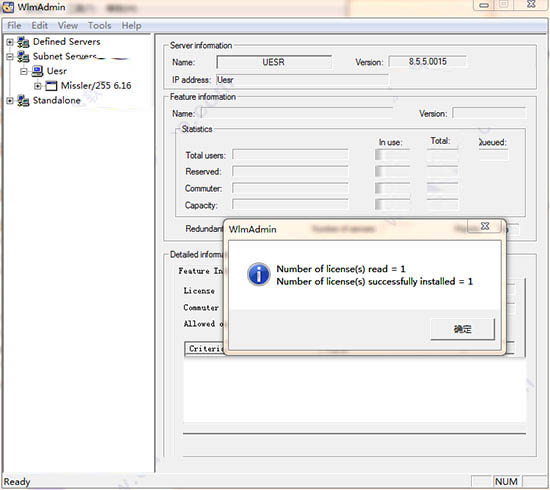Viewport: 550px width, 490px height.
Task: Click the Uesr server computer icon
Action: pos(37,71)
